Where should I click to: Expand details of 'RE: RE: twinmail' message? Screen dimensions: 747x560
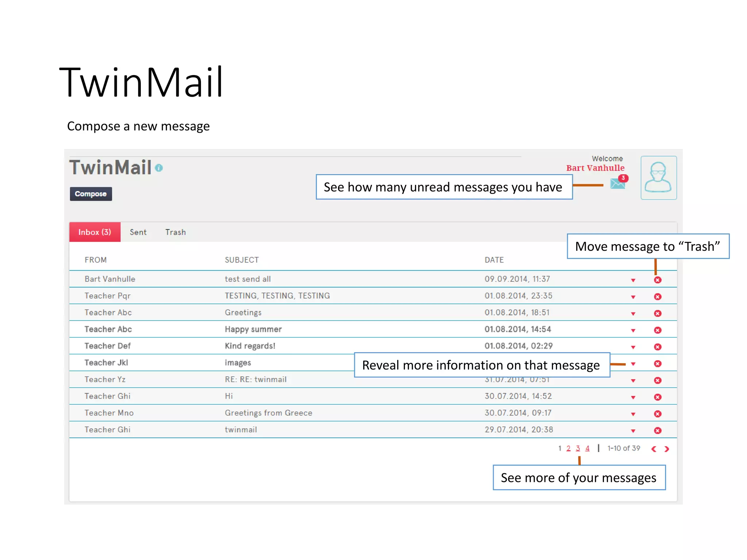pos(633,381)
